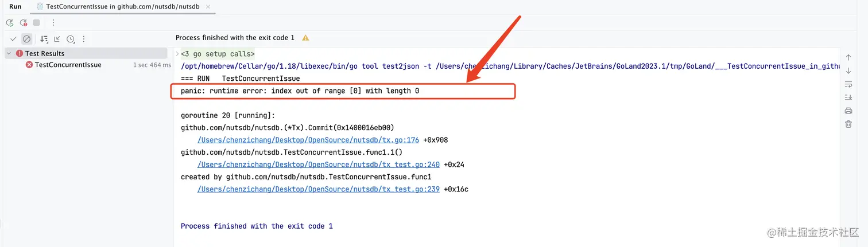Click the /opt/homebrew go tool test2json command line

point(511,66)
